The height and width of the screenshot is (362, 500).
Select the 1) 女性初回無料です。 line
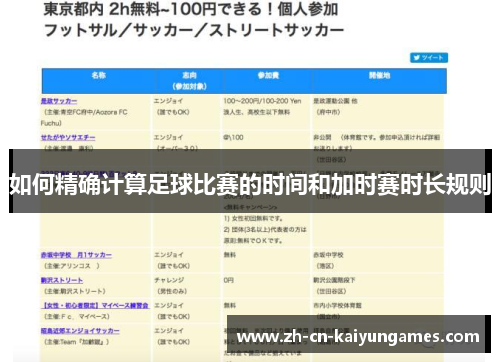(x=254, y=219)
